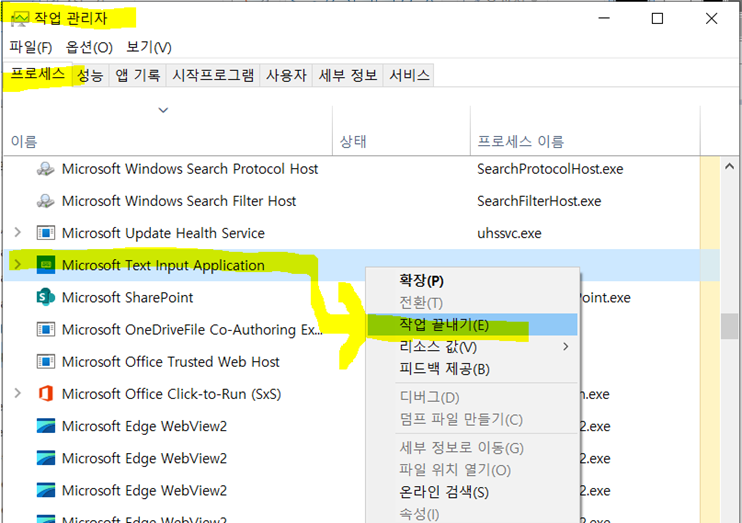Click SearchFilterHost.exe process name cell

[x=539, y=201]
